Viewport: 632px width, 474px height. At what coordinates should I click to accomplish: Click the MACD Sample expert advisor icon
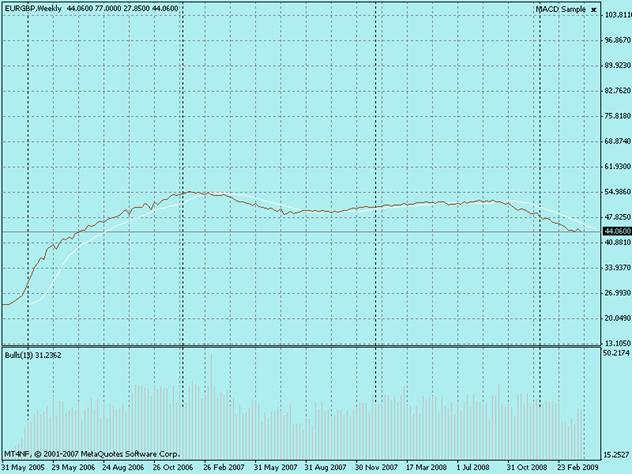tap(594, 9)
